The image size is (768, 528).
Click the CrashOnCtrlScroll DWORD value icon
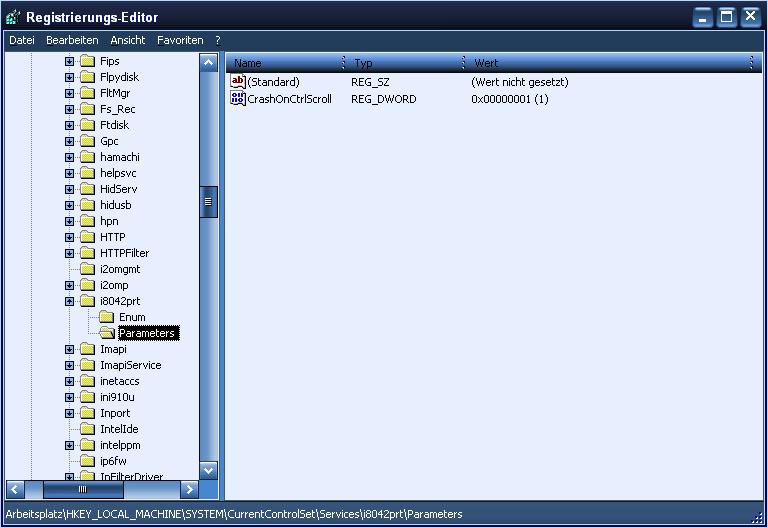pos(238,99)
